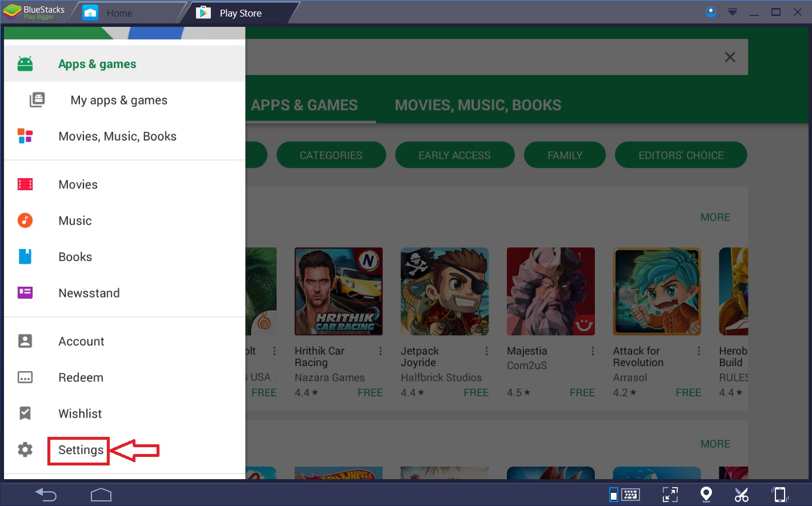812x506 pixels.
Task: Click the orange Music note icon
Action: pyautogui.click(x=25, y=220)
